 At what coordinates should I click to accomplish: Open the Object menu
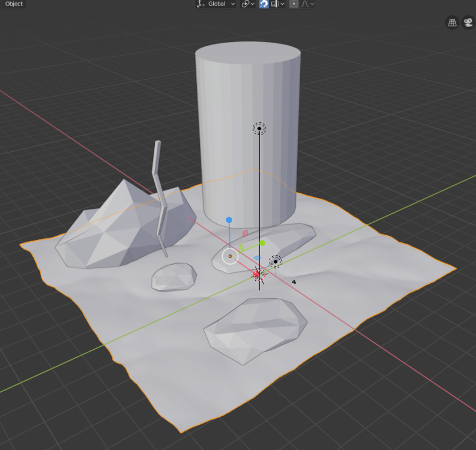[13, 4]
